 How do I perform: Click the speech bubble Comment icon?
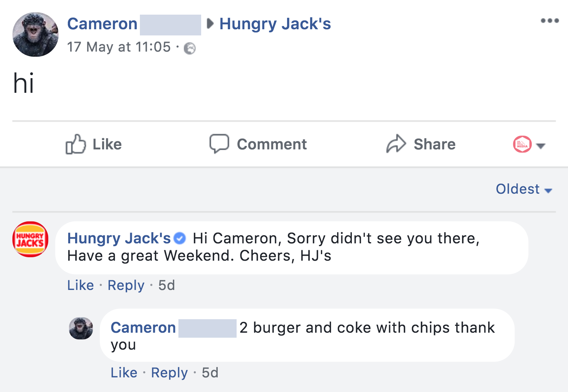pyautogui.click(x=219, y=144)
